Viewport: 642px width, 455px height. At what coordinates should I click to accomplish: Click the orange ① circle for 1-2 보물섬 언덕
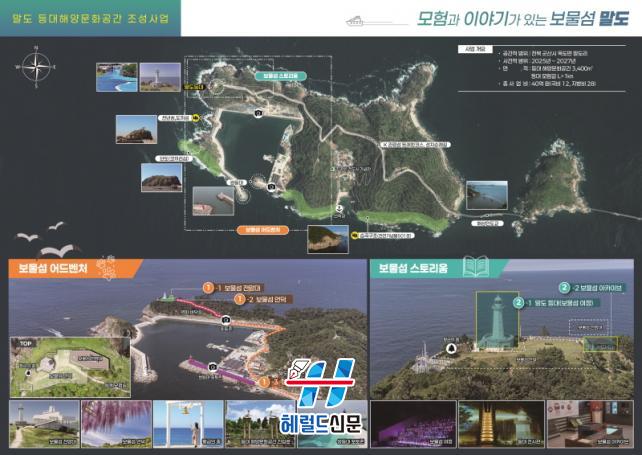240,299
